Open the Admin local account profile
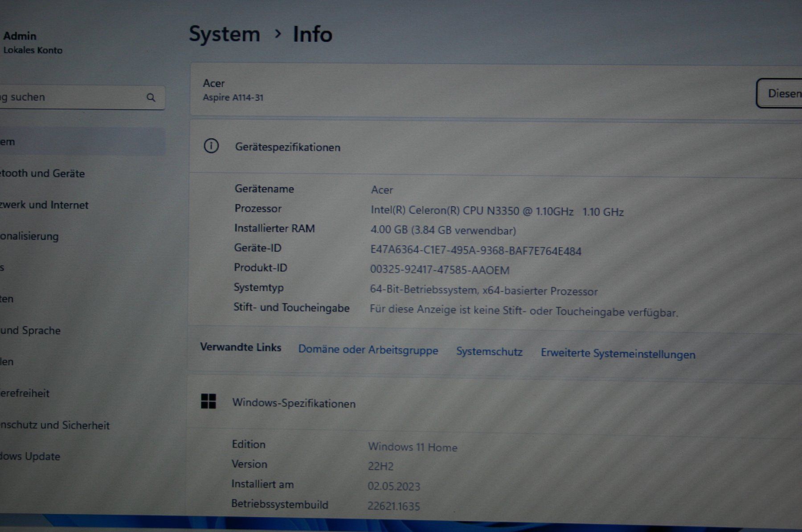The height and width of the screenshot is (532, 802). (32, 42)
